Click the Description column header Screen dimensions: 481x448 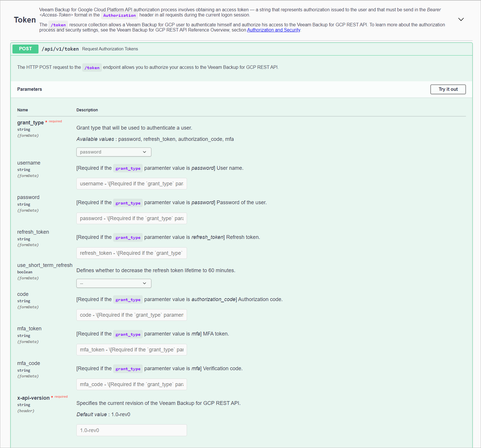(x=87, y=110)
